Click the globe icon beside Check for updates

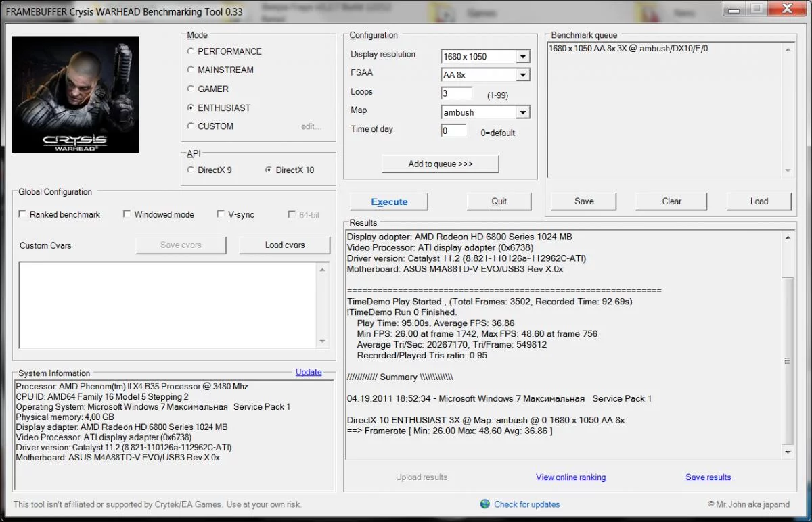tap(484, 504)
